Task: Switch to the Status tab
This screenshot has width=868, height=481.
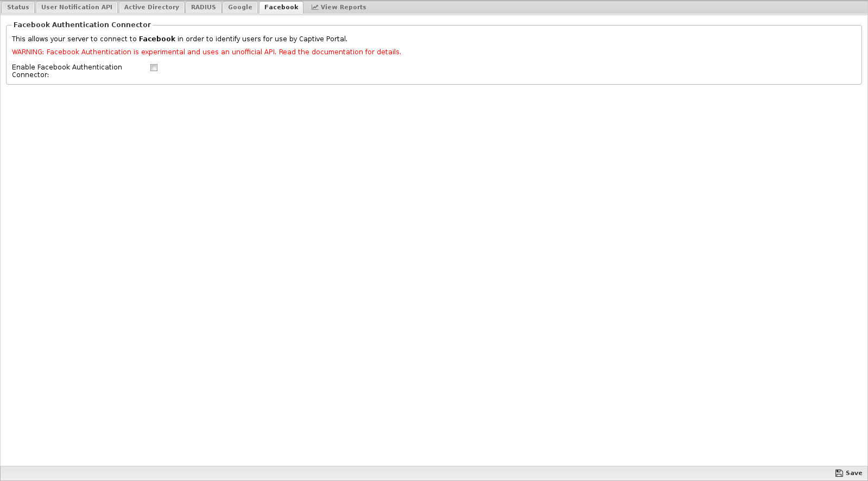Action: pyautogui.click(x=18, y=7)
